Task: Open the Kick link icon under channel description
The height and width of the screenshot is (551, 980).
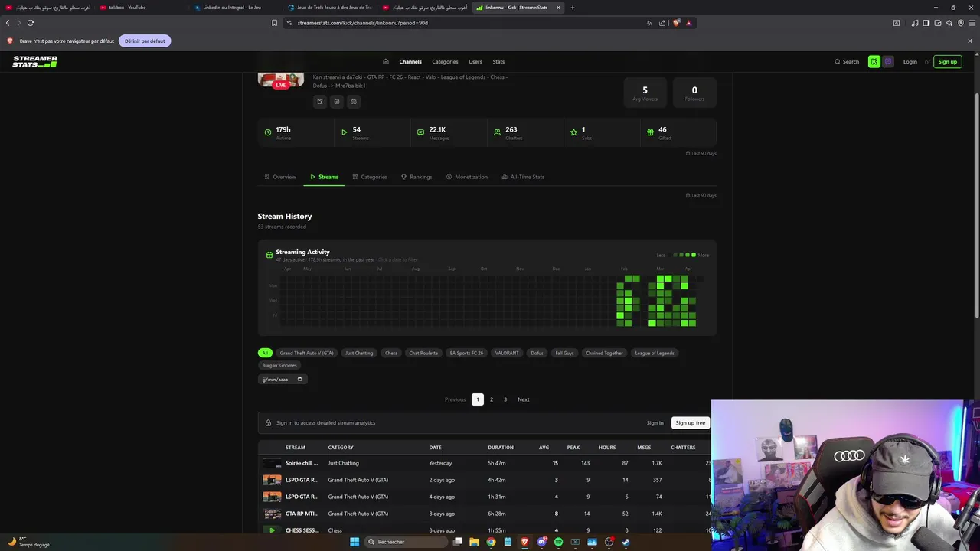Action: (x=320, y=101)
